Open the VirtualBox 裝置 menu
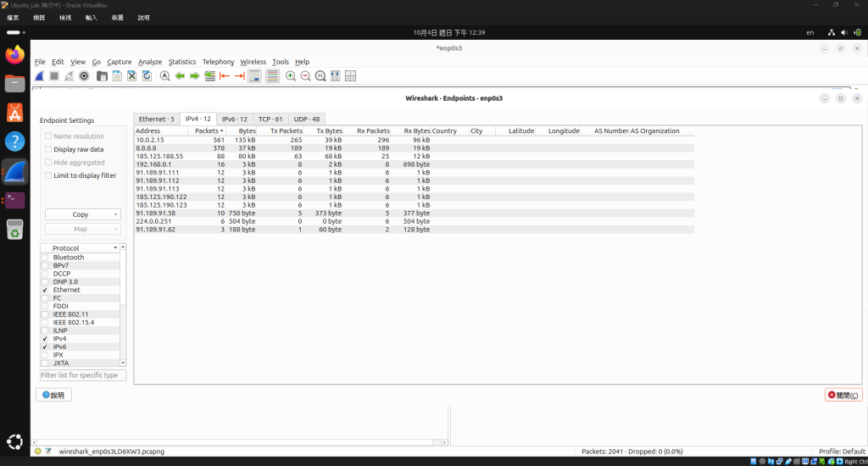 117,18
